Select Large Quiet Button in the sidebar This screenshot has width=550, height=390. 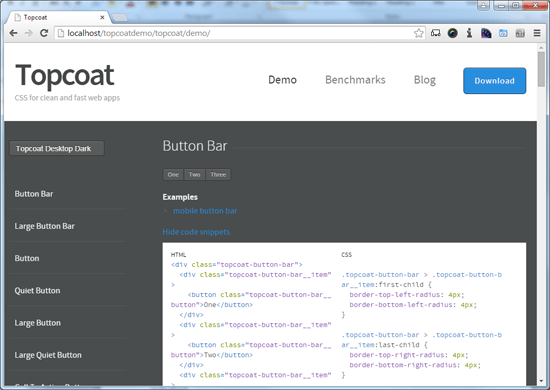[x=48, y=355]
